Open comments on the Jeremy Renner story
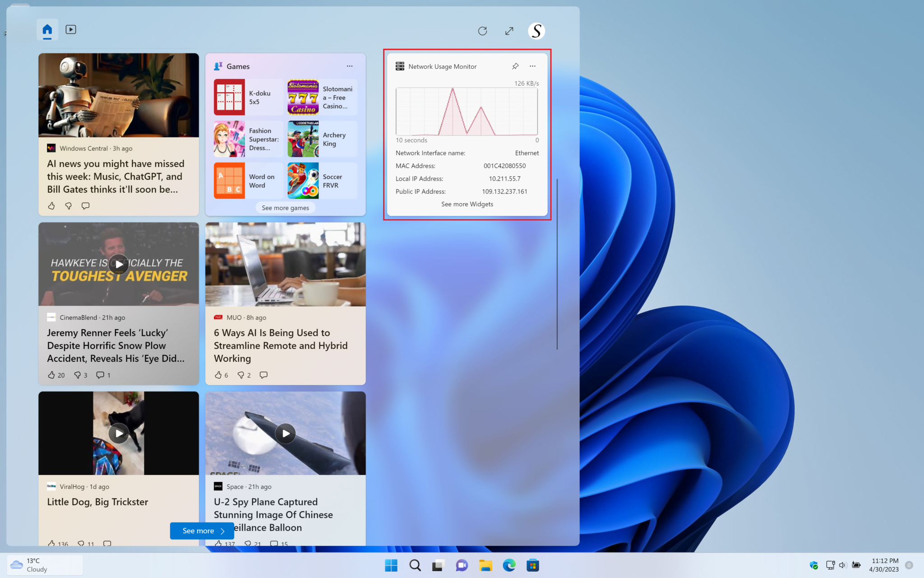The image size is (924, 578). pyautogui.click(x=100, y=375)
